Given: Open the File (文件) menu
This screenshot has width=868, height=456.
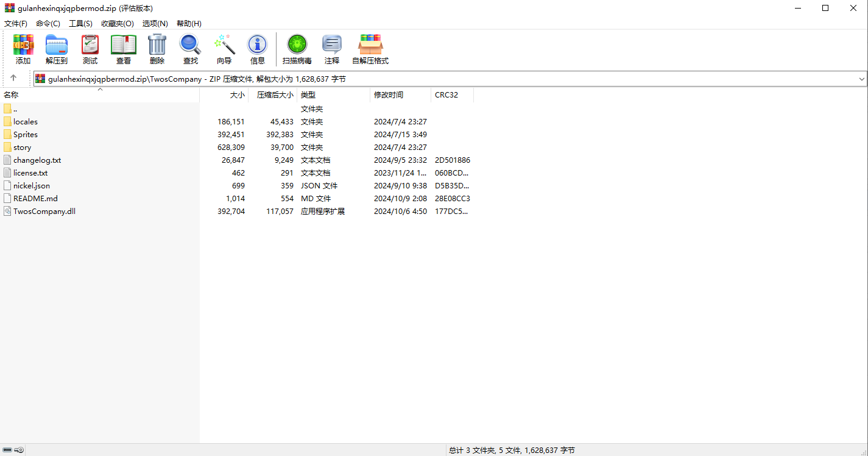Looking at the screenshot, I should point(16,23).
